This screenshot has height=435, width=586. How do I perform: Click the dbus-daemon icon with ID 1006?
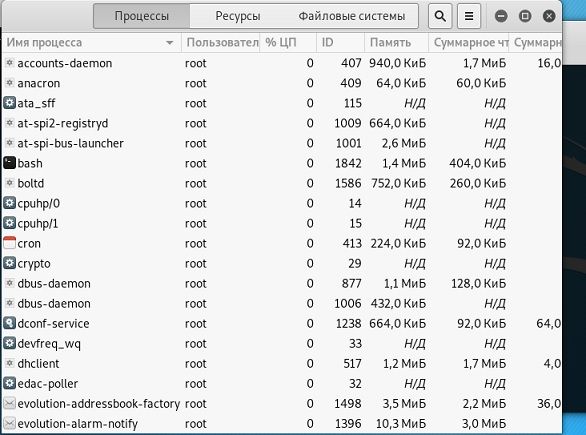coord(10,303)
